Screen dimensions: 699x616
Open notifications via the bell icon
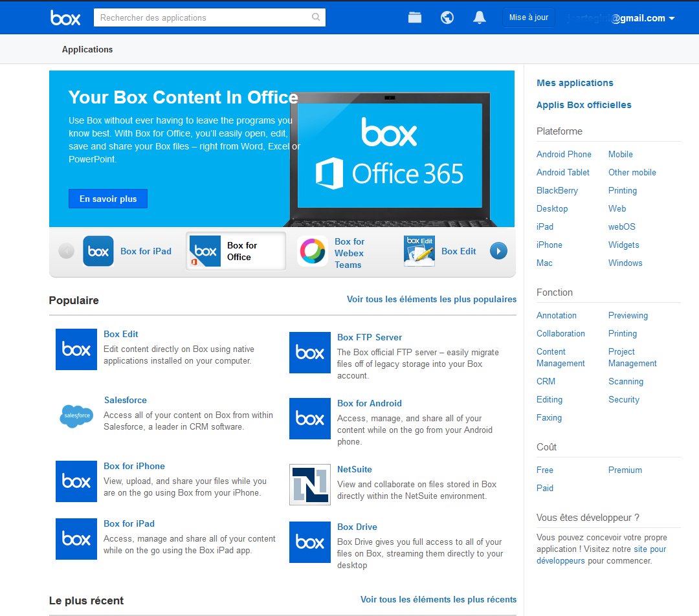pos(479,17)
